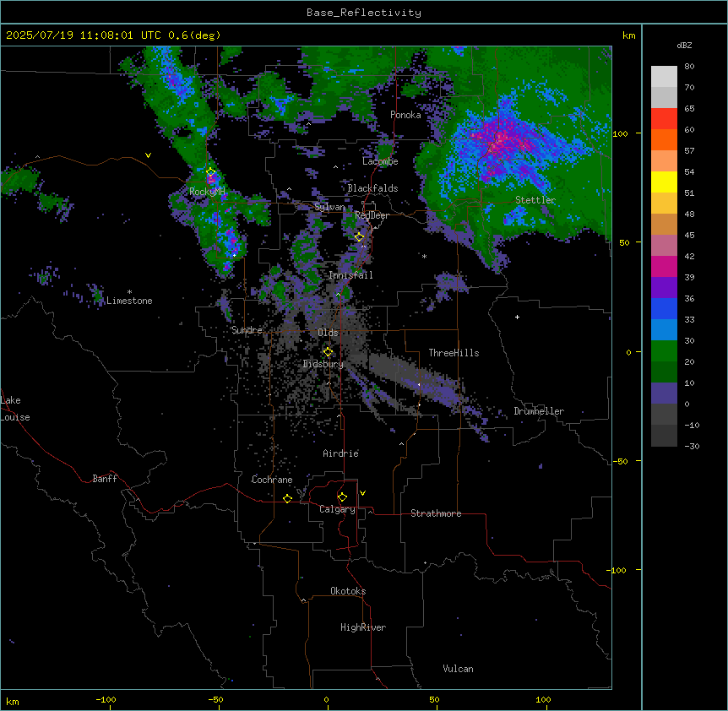Click the Olds label

(328, 333)
